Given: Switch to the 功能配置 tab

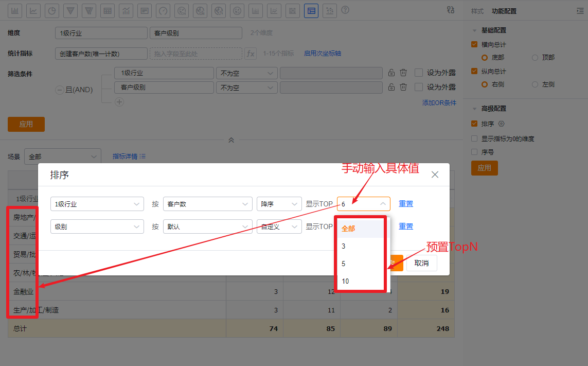Looking at the screenshot, I should [x=504, y=11].
